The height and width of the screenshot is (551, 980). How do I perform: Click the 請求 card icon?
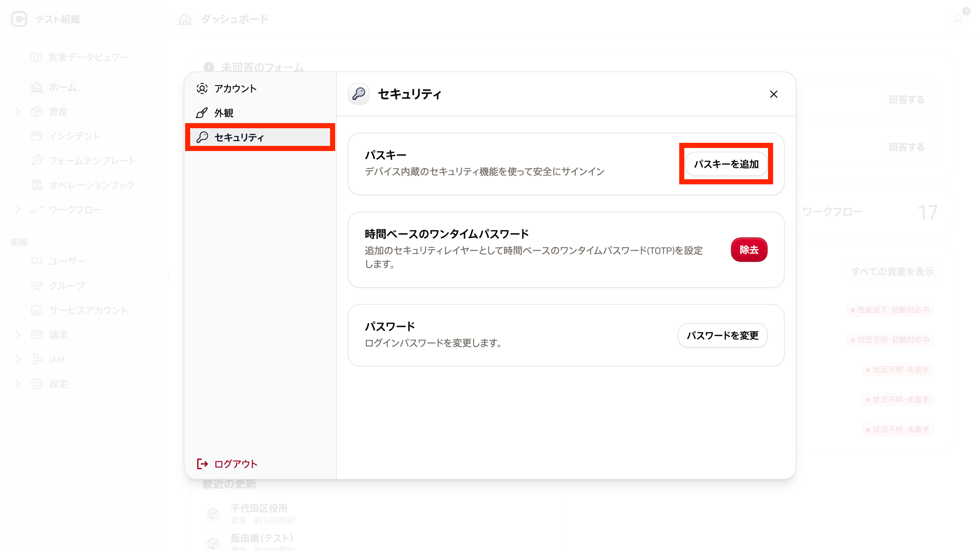pyautogui.click(x=36, y=335)
